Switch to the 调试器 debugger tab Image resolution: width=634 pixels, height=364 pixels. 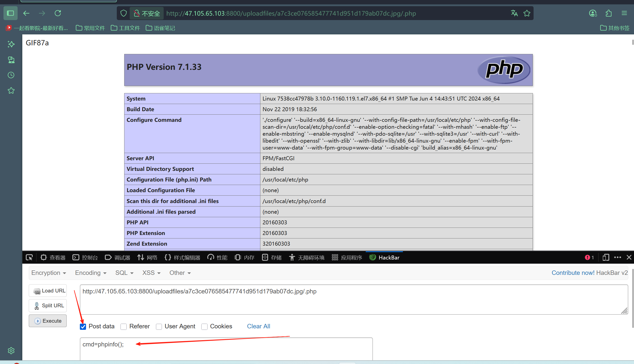pyautogui.click(x=117, y=258)
